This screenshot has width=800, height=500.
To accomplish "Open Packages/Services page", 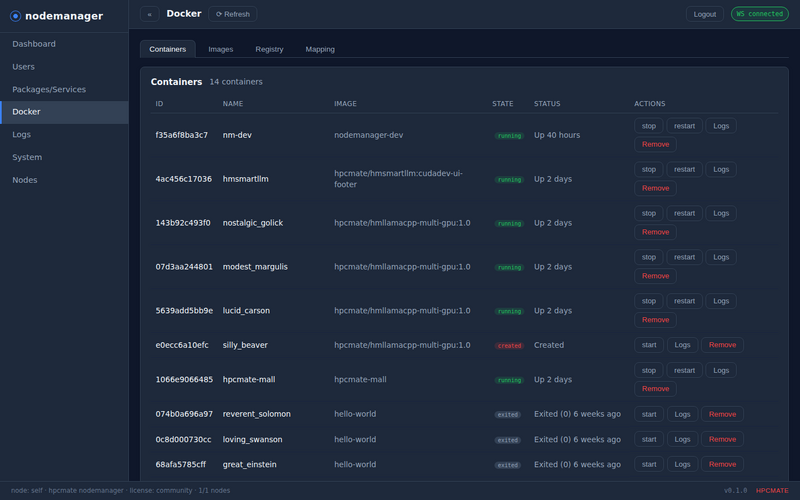I will [x=64, y=89].
